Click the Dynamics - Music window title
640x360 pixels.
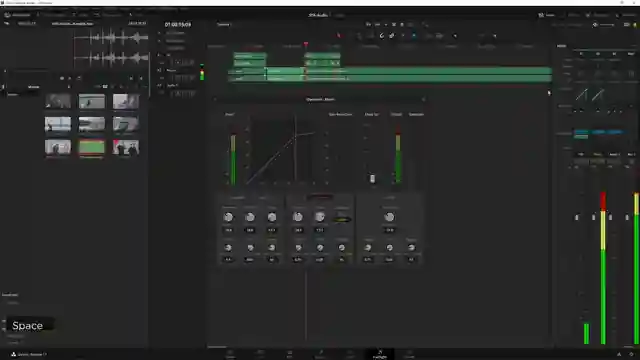click(x=320, y=99)
